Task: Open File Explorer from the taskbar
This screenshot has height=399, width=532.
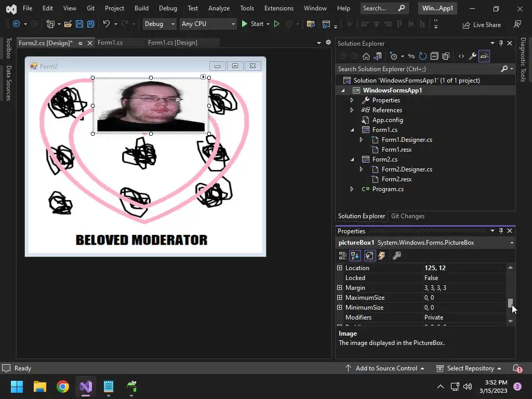Action: coord(39,387)
